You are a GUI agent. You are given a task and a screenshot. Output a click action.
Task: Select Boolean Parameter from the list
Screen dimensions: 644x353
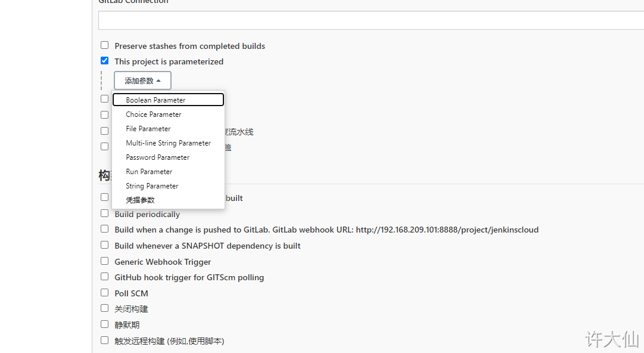click(x=169, y=100)
